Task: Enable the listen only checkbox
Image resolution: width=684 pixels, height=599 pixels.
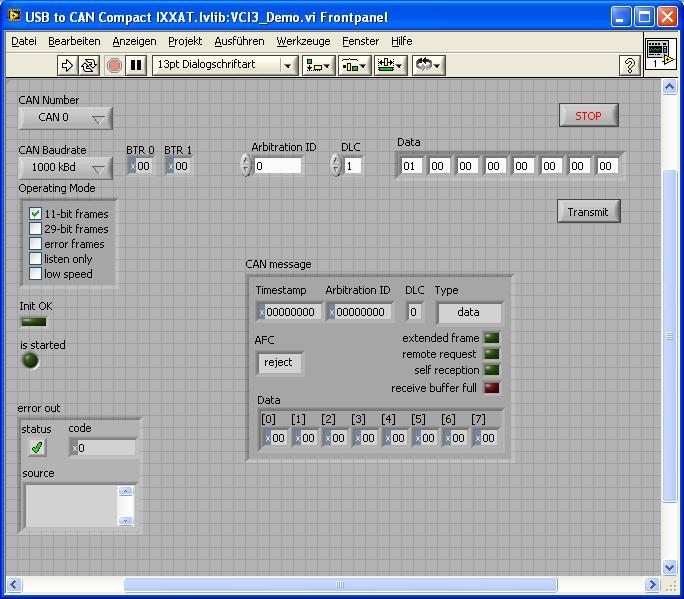Action: click(36, 259)
